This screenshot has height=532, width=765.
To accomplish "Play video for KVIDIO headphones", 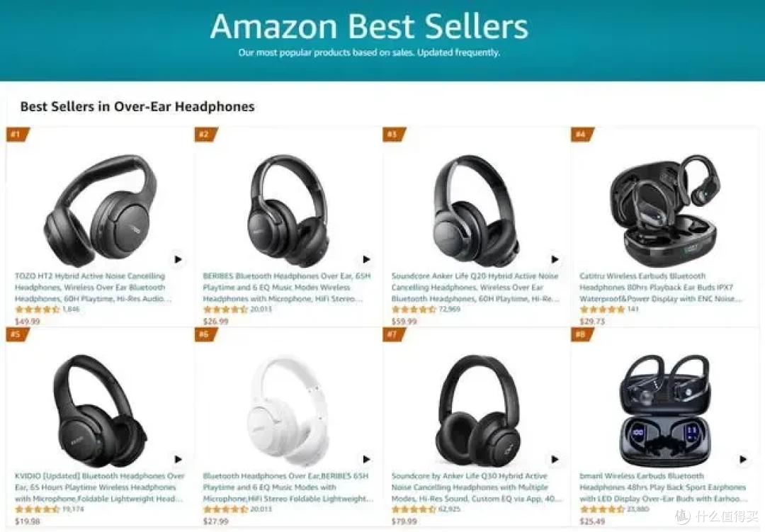I will point(178,459).
